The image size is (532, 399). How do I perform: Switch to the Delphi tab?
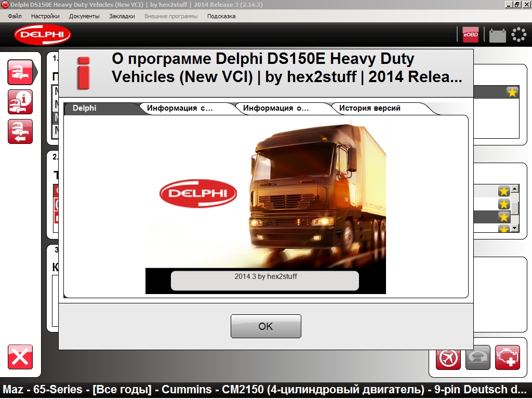tap(85, 108)
